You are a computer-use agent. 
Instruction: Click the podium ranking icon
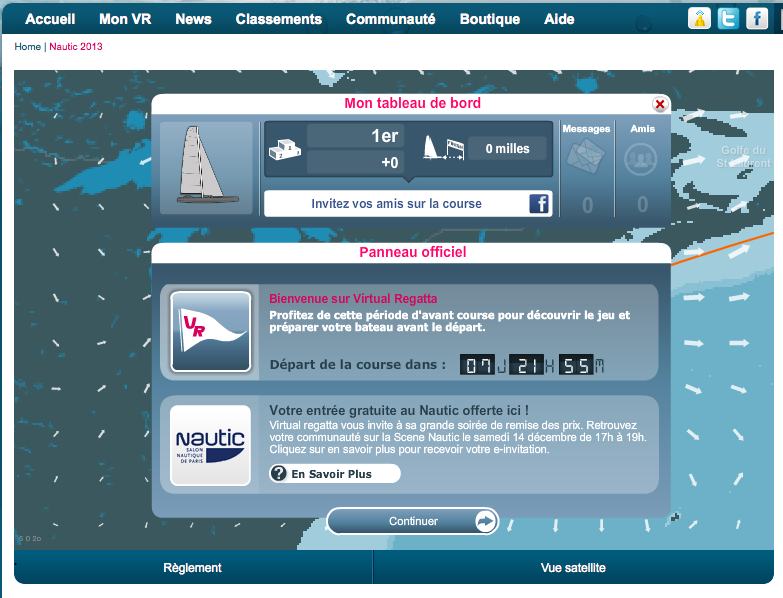point(285,149)
